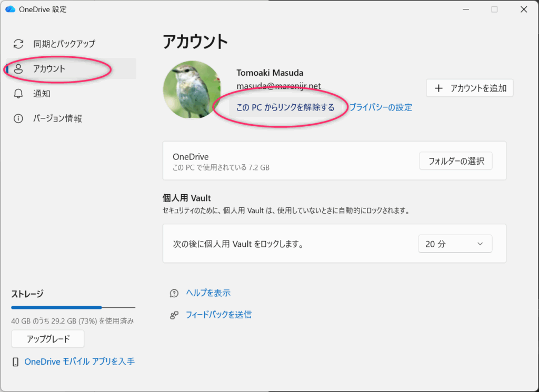Open the ヘルプを表示 link
Viewport: 539px width, 392px height.
208,293
